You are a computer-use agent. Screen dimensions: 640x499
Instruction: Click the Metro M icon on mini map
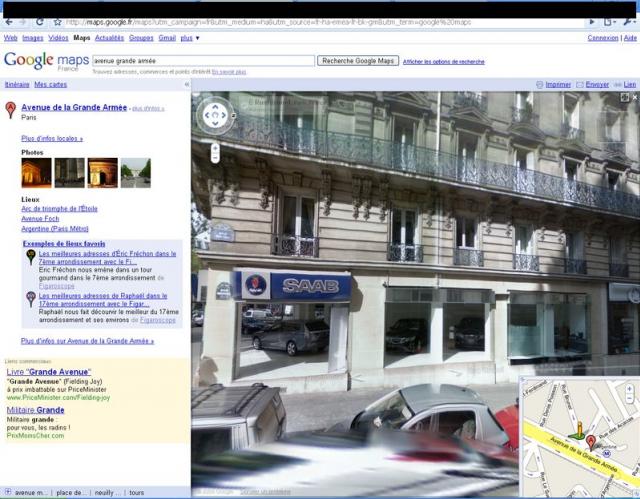pyautogui.click(x=607, y=453)
